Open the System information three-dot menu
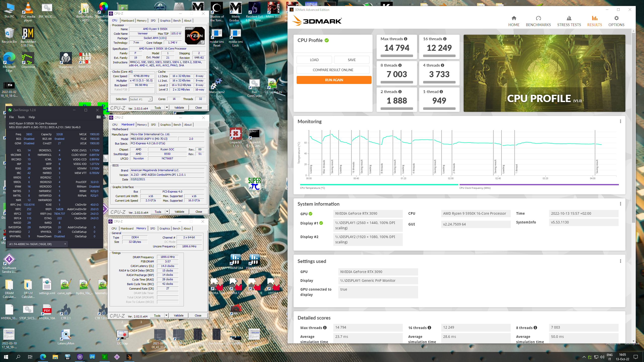 point(620,204)
